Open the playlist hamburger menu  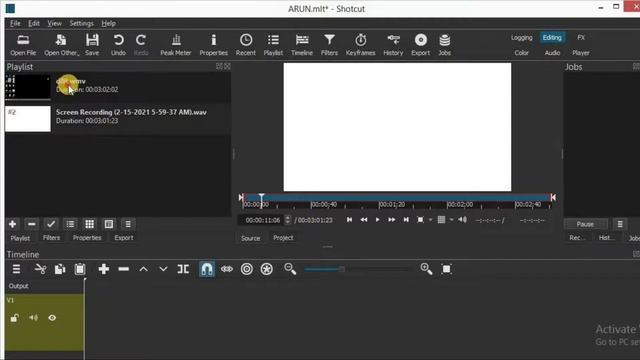[x=128, y=224]
